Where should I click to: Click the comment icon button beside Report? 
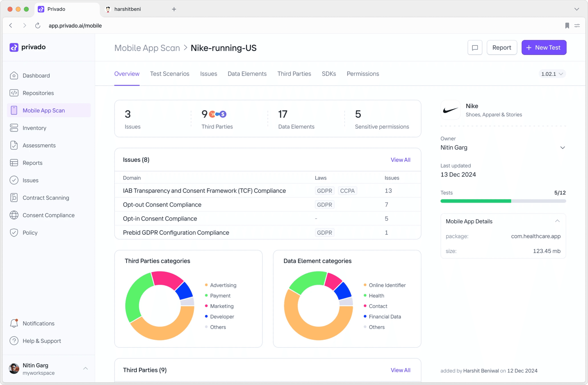tap(475, 48)
